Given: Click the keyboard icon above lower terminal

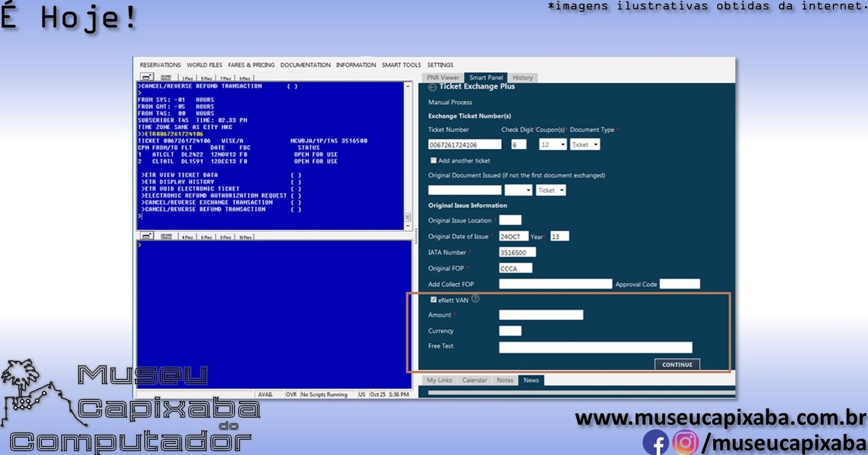Looking at the screenshot, I should (x=166, y=237).
